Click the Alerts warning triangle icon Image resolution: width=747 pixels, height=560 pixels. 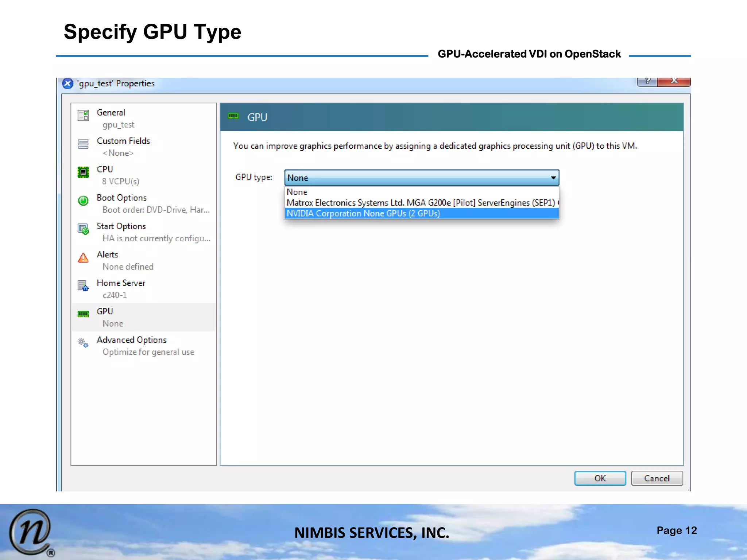click(83, 258)
